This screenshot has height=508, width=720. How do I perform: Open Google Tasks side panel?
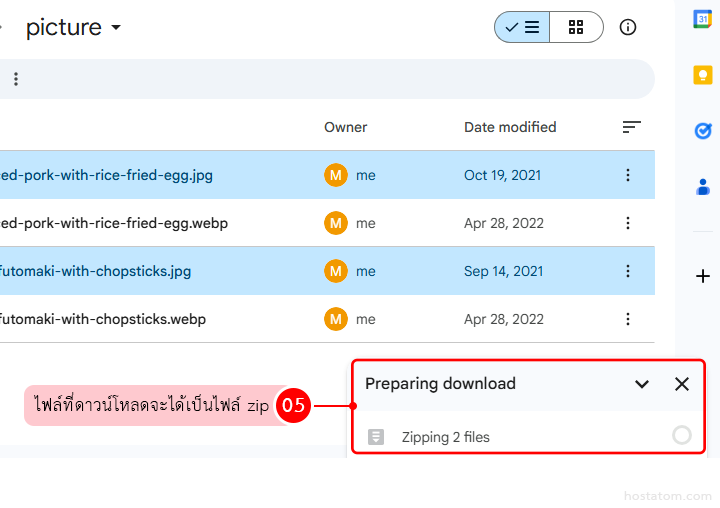click(x=703, y=131)
